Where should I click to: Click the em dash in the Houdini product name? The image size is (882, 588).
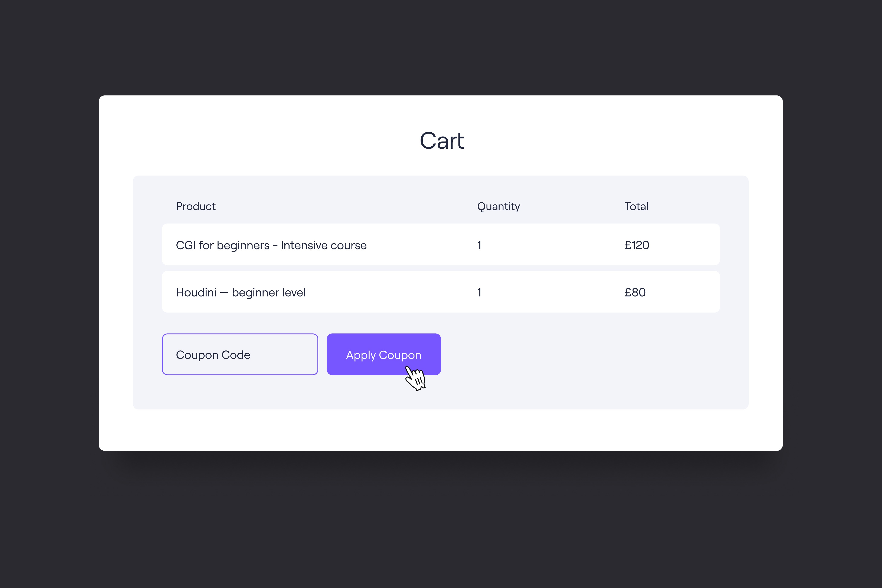[x=224, y=293]
